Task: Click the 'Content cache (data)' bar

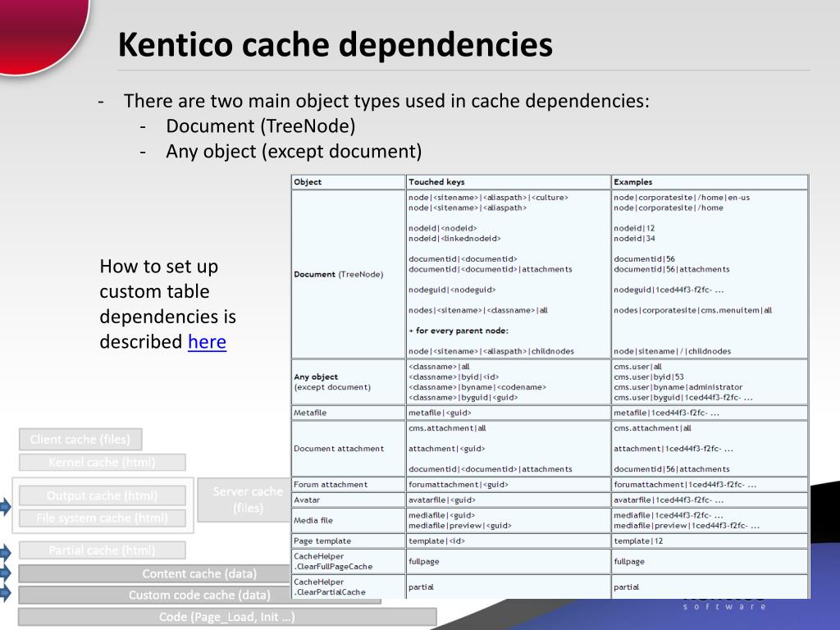Action: [155, 573]
